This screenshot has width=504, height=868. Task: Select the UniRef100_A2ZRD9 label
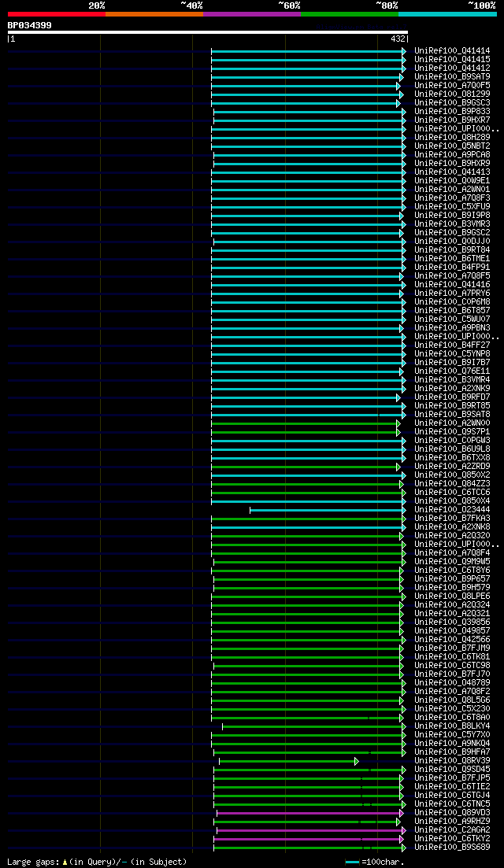(452, 466)
